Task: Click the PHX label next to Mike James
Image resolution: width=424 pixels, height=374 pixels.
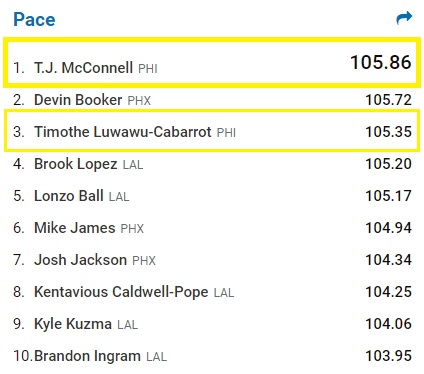Action: point(132,229)
